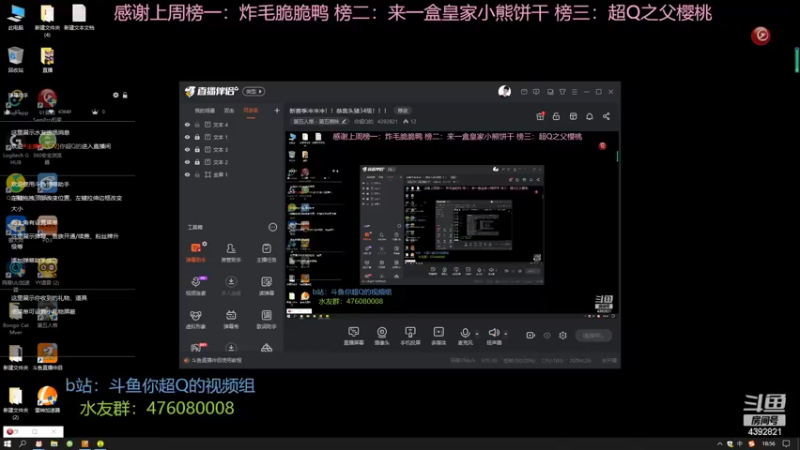This screenshot has width=800, height=450.
Task: Click the 修改 button beside stream title
Action: pyautogui.click(x=403, y=111)
